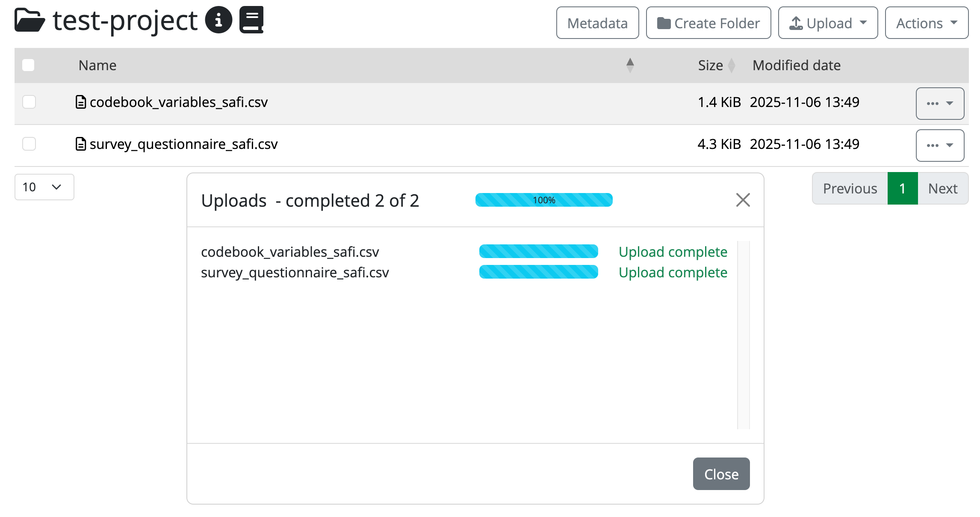980x517 pixels.
Task: Click the file icon beside survey_questionnaire_safi.csv
Action: [80, 144]
